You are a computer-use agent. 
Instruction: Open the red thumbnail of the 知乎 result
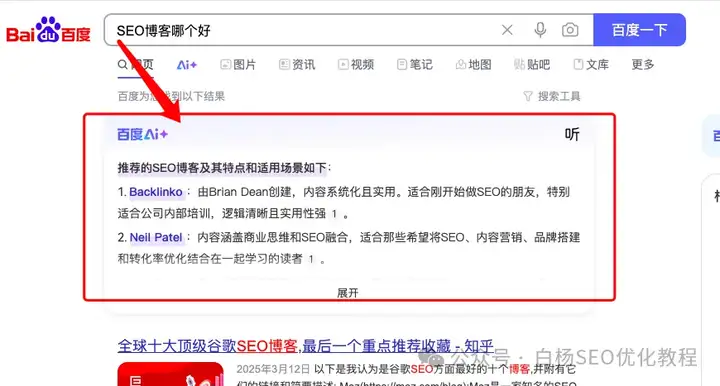click(x=170, y=374)
